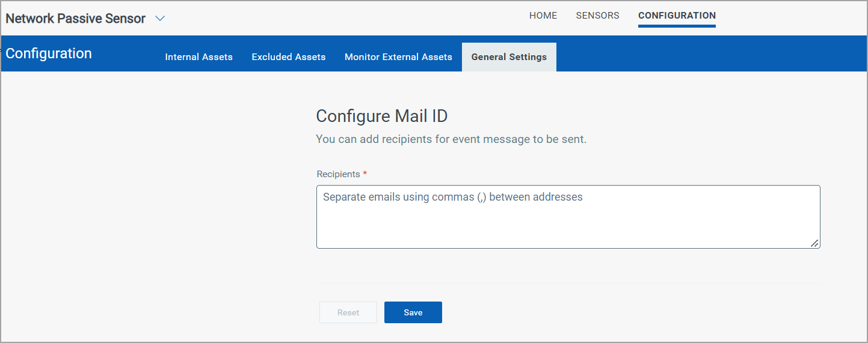
Task: Click the text area resize handle
Action: coord(814,243)
